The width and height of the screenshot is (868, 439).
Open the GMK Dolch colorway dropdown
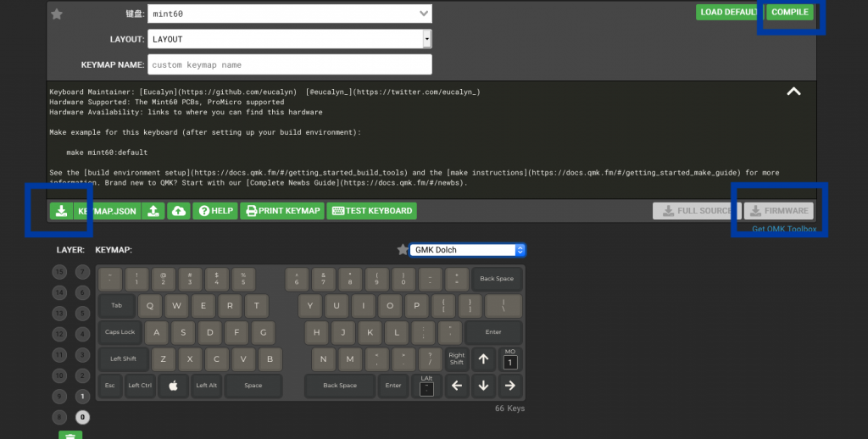[x=467, y=250]
